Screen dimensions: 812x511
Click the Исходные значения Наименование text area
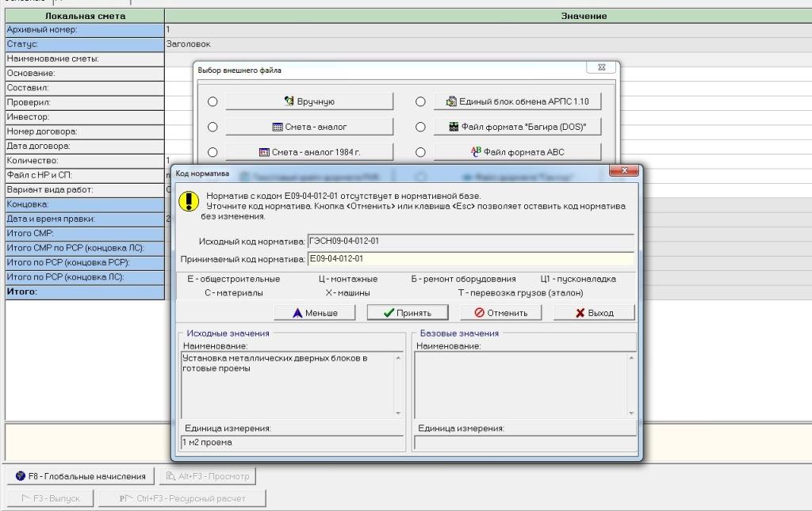click(292, 385)
